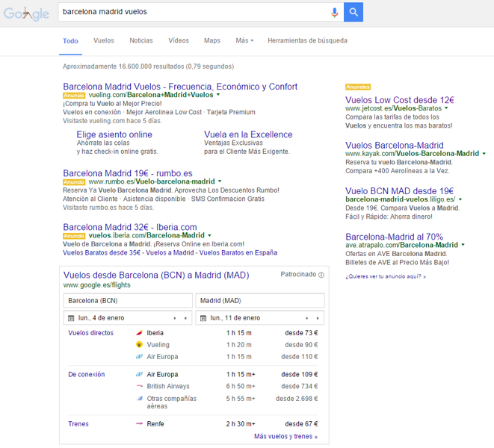Switch to the Vídeos tab

179,40
